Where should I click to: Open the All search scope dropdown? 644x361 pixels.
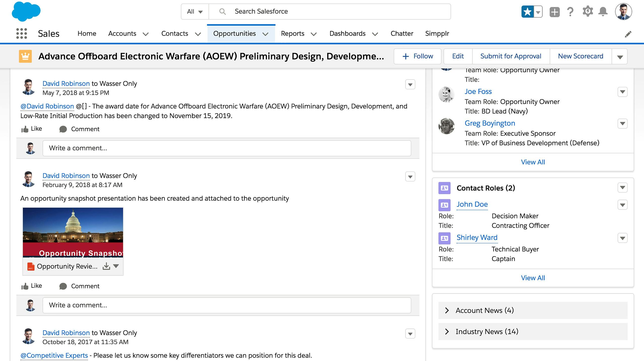(195, 12)
